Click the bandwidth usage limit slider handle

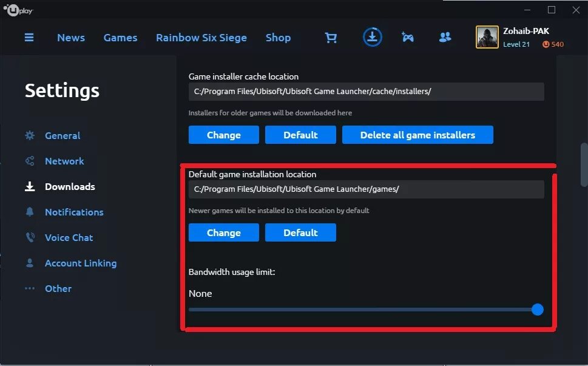tap(538, 310)
